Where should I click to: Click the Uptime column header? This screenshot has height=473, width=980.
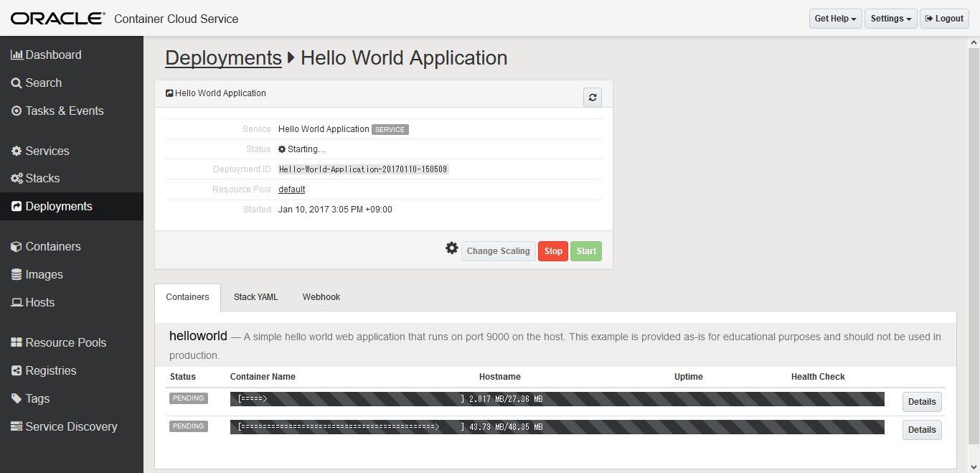click(x=689, y=377)
